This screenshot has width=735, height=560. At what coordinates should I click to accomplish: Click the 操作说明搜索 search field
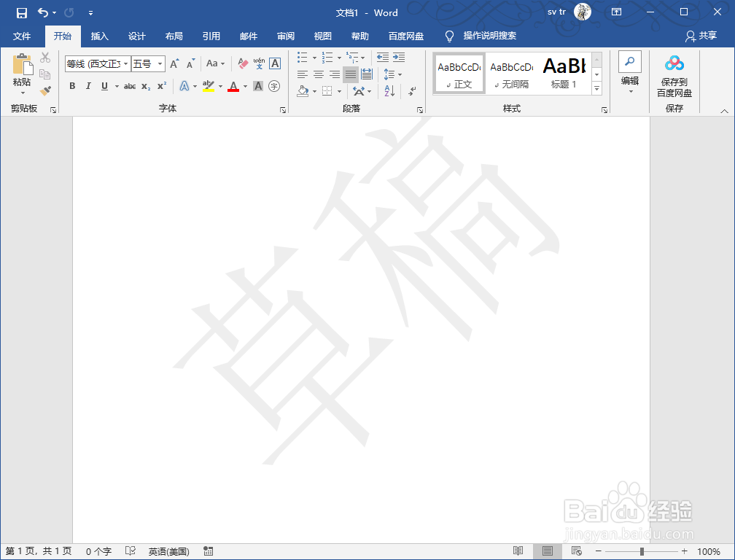coord(489,36)
